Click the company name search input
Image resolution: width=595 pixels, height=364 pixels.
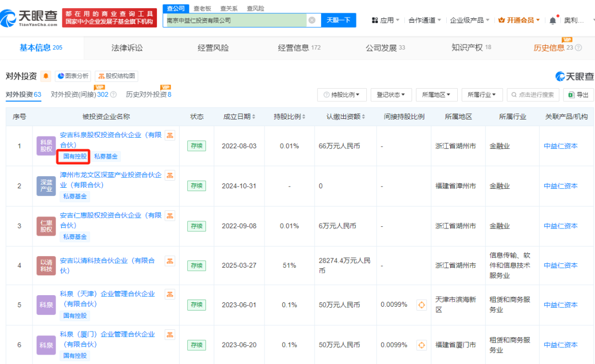[235, 20]
